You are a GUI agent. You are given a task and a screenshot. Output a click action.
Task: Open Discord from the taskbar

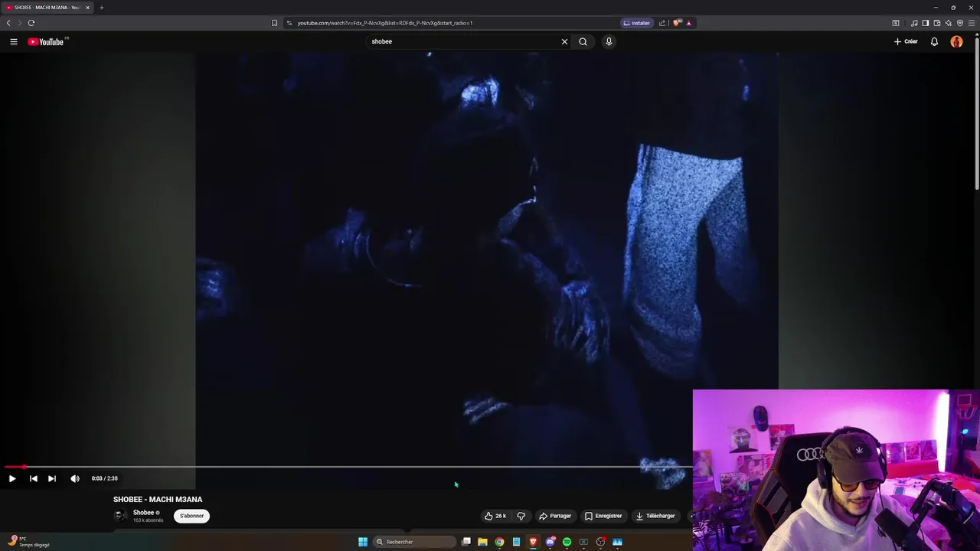[550, 542]
